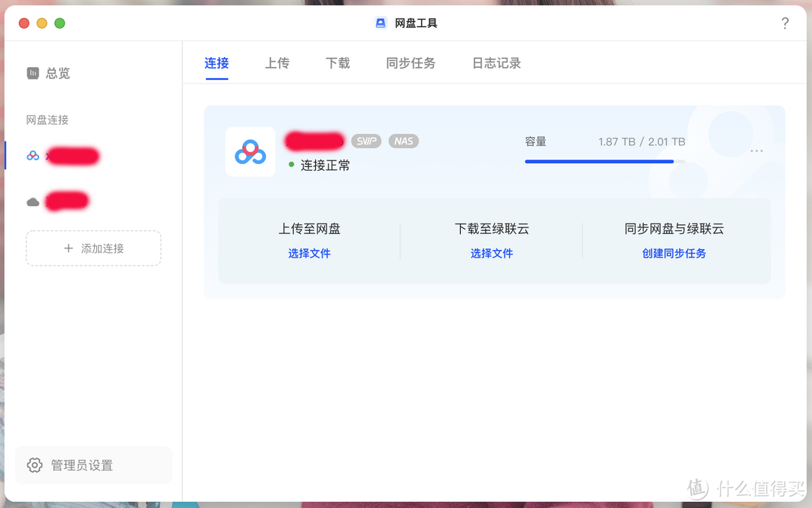Click 创建同步任务 to create a sync task
Screen dimensions: 812x508
coord(674,254)
